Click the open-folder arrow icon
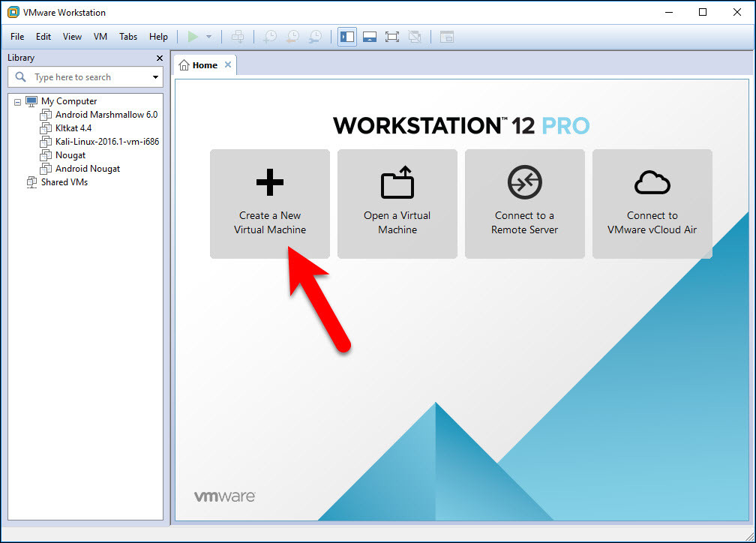The height and width of the screenshot is (543, 756). click(x=397, y=182)
